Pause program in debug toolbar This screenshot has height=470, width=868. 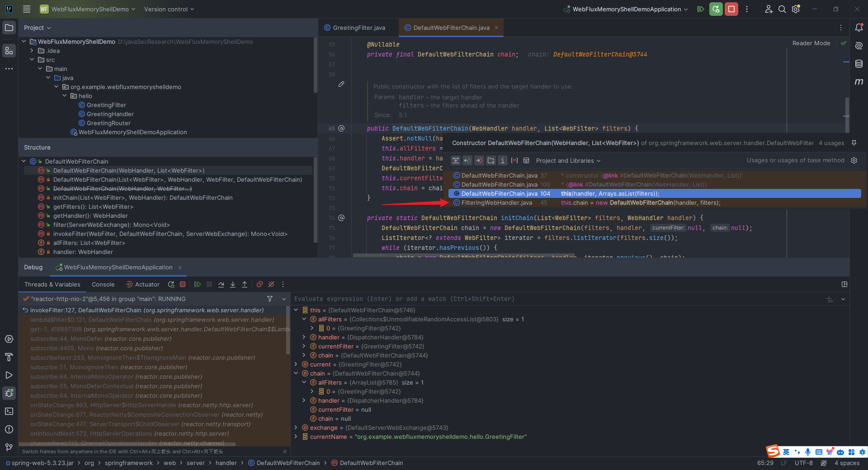(x=209, y=284)
